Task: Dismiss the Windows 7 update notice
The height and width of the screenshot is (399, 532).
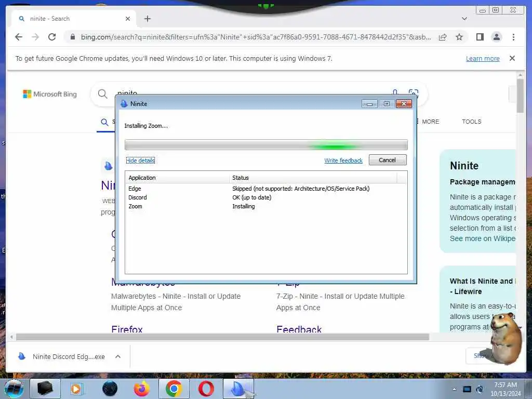Action: [x=512, y=58]
